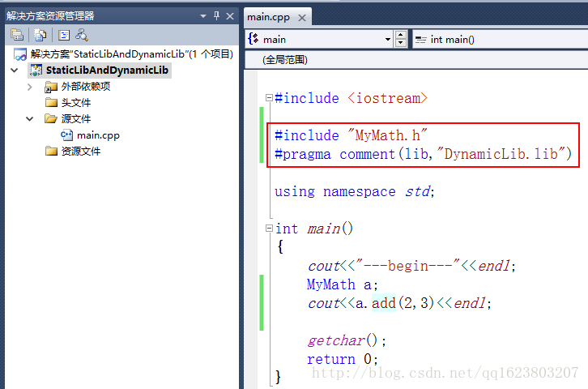Open the main scope dropdown
The width and height of the screenshot is (588, 389).
[388, 40]
